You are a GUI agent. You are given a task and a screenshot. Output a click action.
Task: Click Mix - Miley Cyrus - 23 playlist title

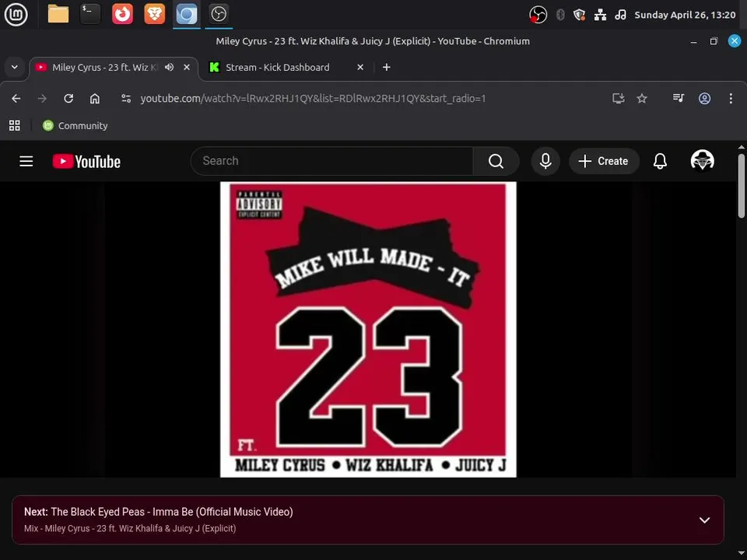click(130, 529)
